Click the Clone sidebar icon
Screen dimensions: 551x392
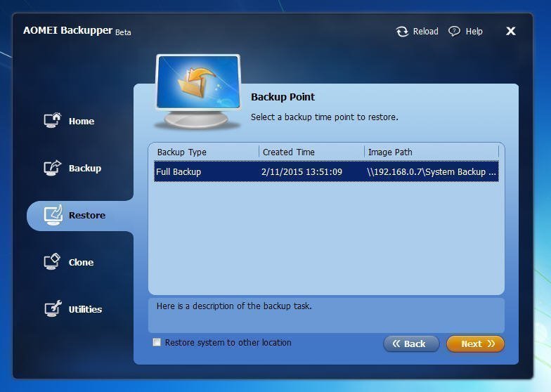pyautogui.click(x=52, y=261)
